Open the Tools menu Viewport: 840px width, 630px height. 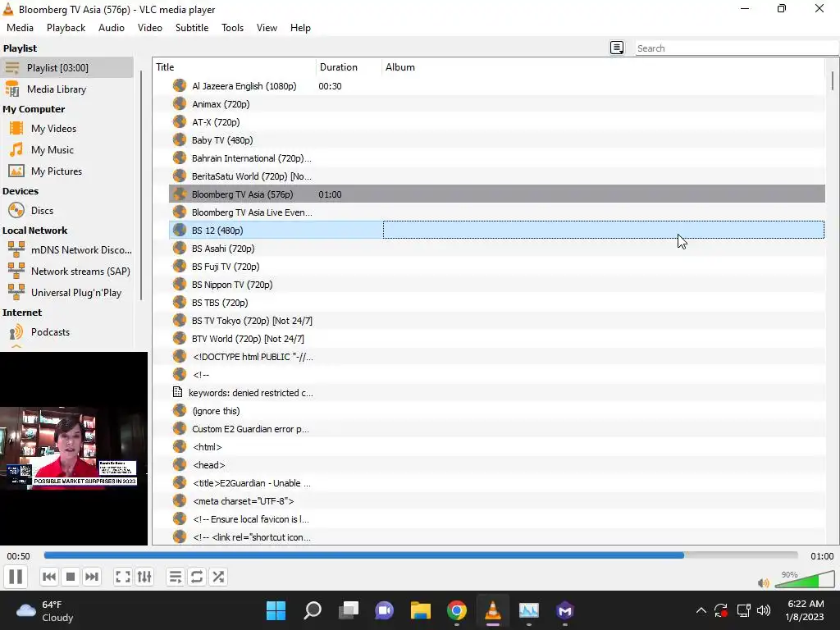point(232,28)
